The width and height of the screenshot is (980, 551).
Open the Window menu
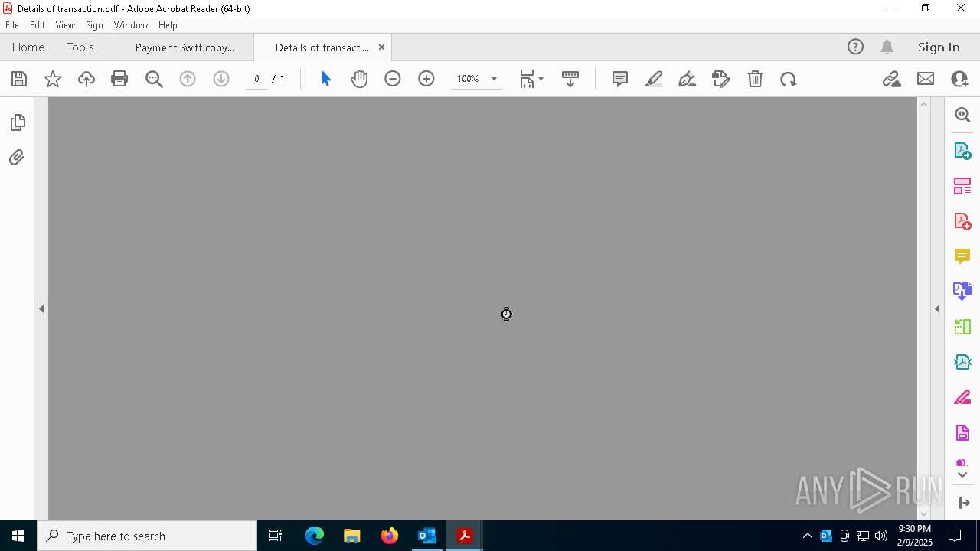click(131, 25)
